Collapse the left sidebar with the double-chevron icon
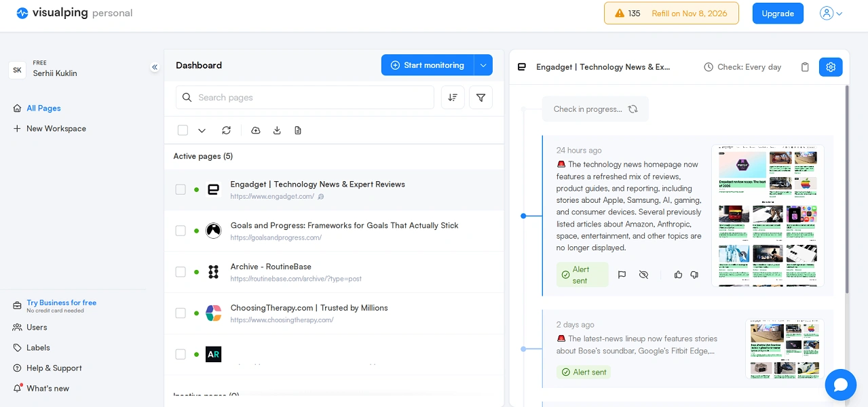The width and height of the screenshot is (868, 407). click(x=155, y=67)
